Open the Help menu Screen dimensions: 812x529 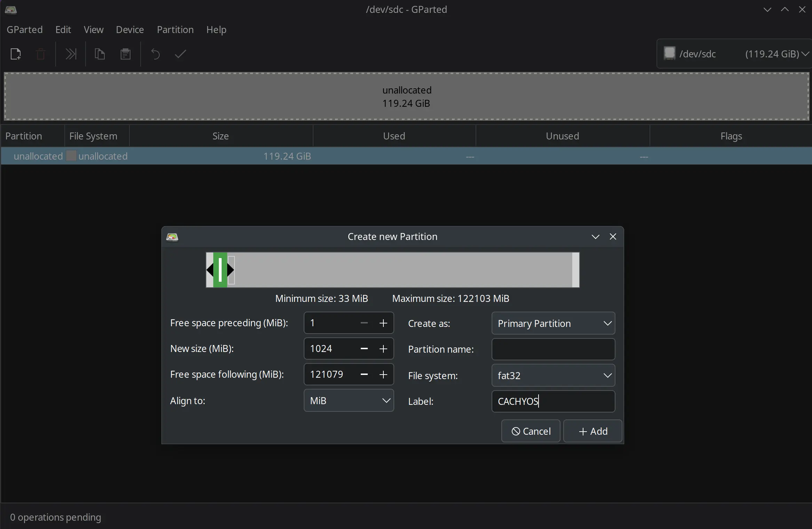216,30
